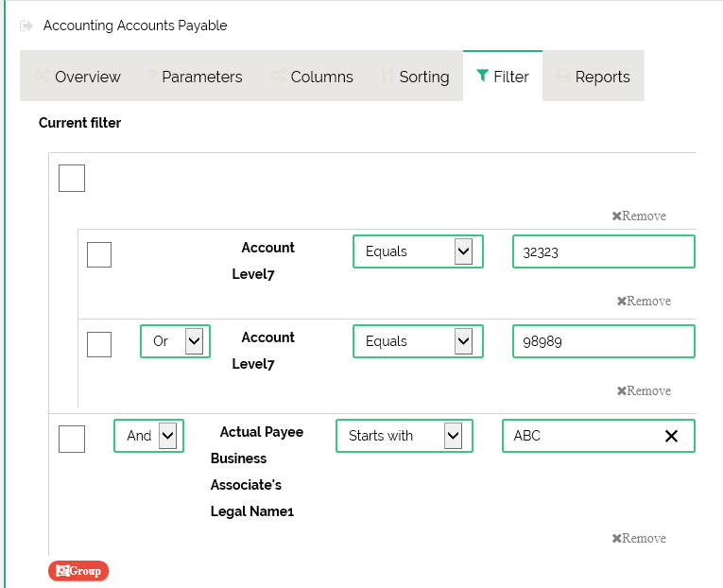Remove the 98989 Account Level7 condition

[x=644, y=391]
